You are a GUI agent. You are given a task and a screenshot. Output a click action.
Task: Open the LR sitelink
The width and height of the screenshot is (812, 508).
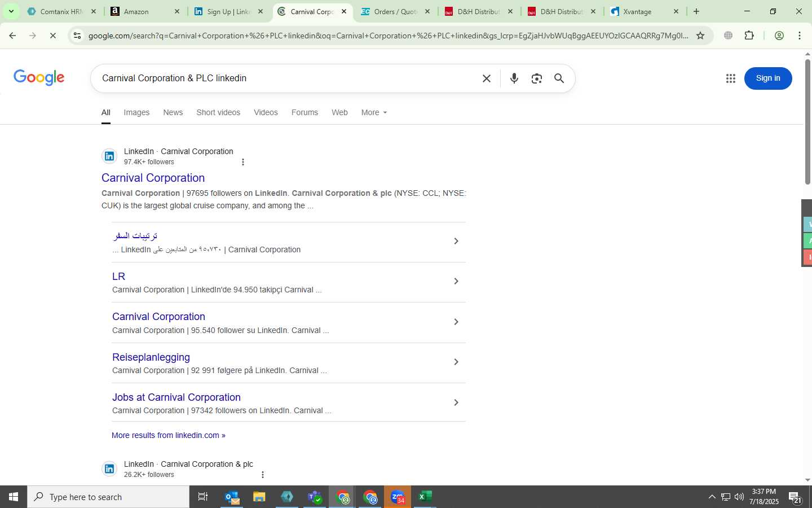point(118,277)
